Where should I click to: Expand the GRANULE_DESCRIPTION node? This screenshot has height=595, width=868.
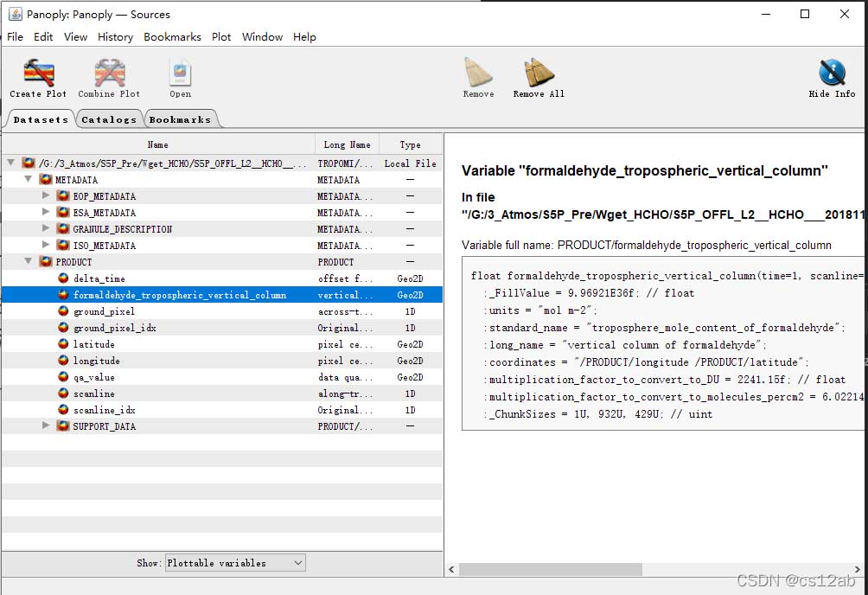pos(46,228)
